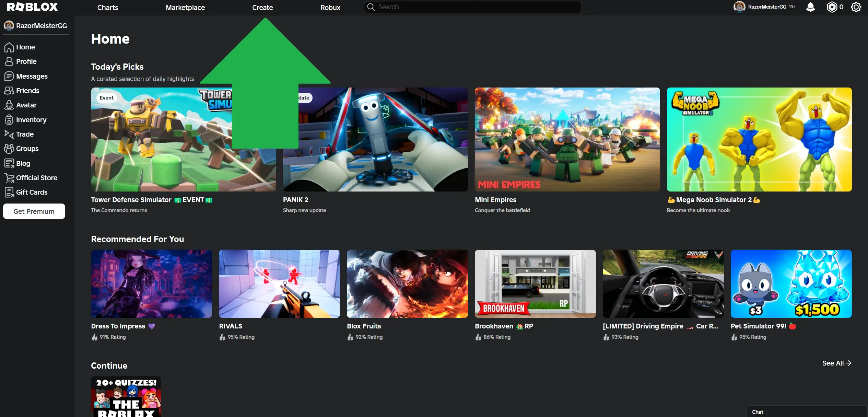The width and height of the screenshot is (868, 417).
Task: Open the Dress To Impress title link
Action: coord(123,326)
